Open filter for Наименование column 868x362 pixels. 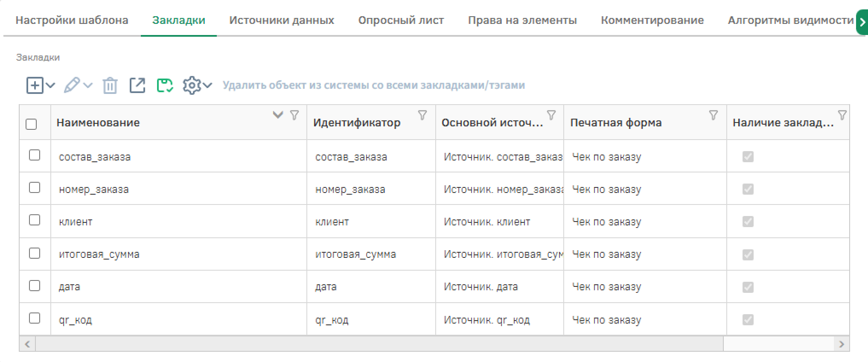294,115
